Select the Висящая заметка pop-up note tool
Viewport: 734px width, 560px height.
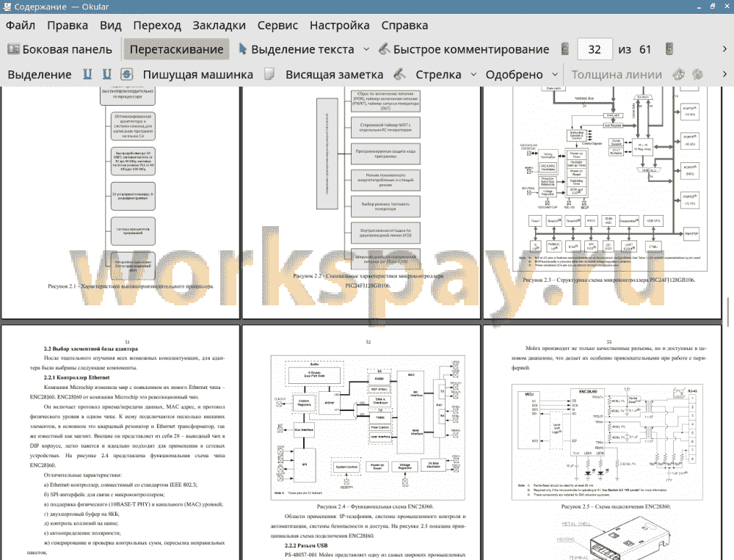324,74
